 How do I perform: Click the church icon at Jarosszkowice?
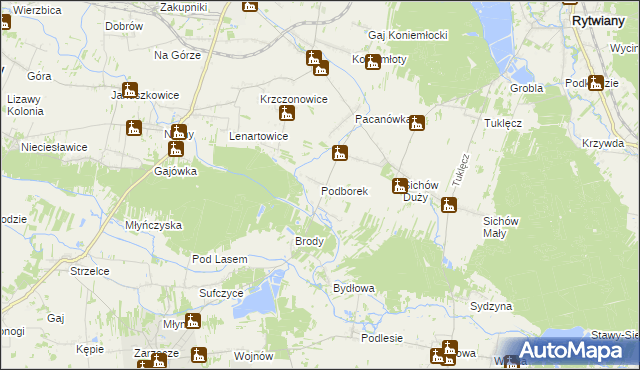130,90
